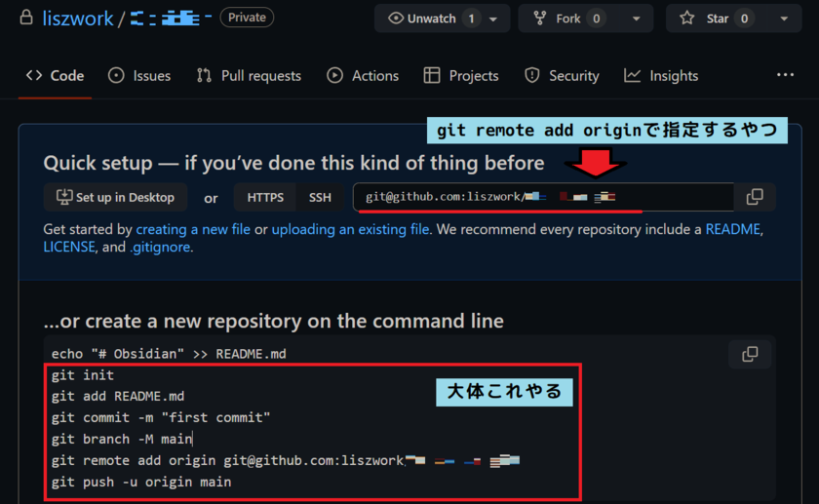This screenshot has width=819, height=504.
Task: Open the README link
Action: pos(733,229)
